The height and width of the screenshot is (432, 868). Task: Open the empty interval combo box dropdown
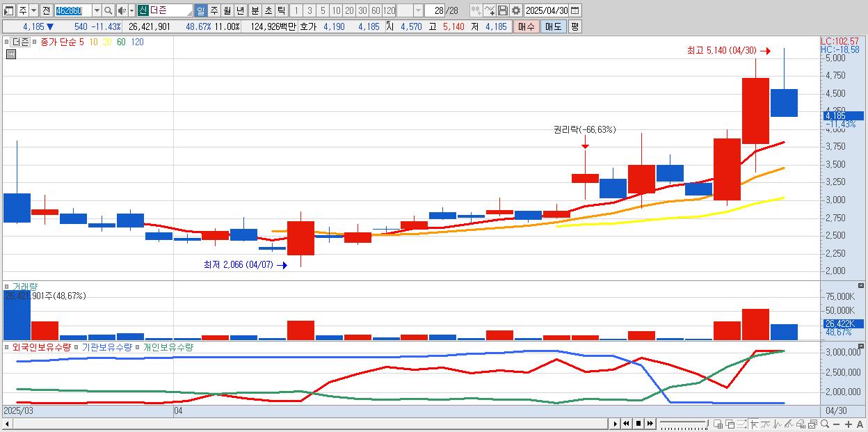(x=418, y=10)
